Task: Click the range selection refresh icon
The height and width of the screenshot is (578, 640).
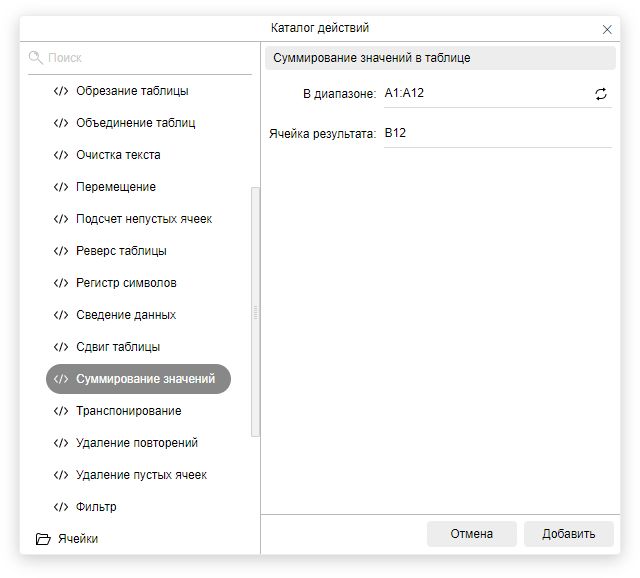Action: click(x=600, y=94)
